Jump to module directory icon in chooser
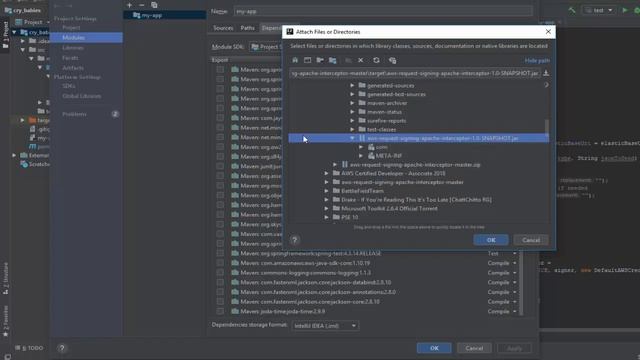The image size is (640, 360). [x=333, y=60]
